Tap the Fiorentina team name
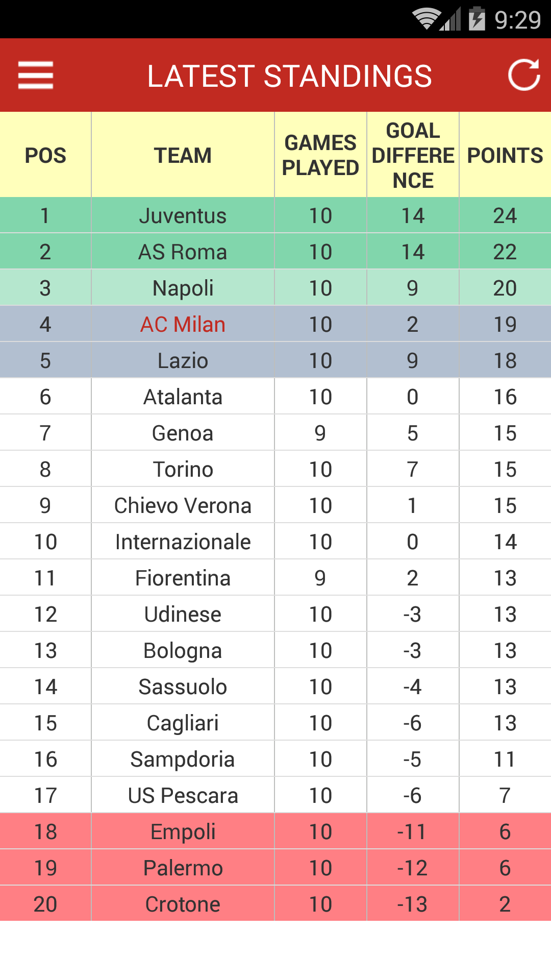This screenshot has width=551, height=980. click(x=183, y=578)
